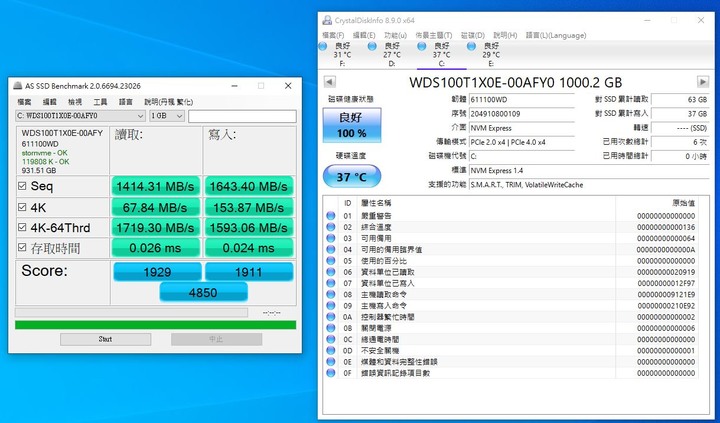Click the 37 °C temperature button
The width and height of the screenshot is (720, 423).
click(x=352, y=176)
